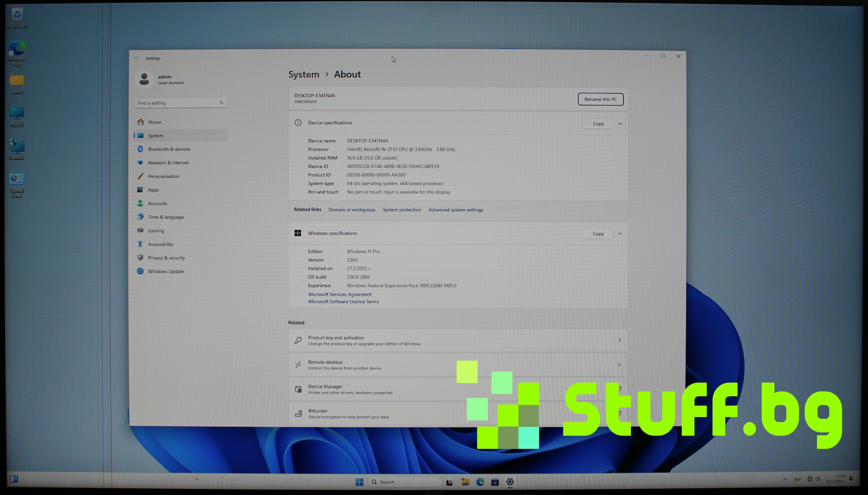Launch Microsoft Edge from the taskbar
The image size is (868, 495).
click(480, 482)
